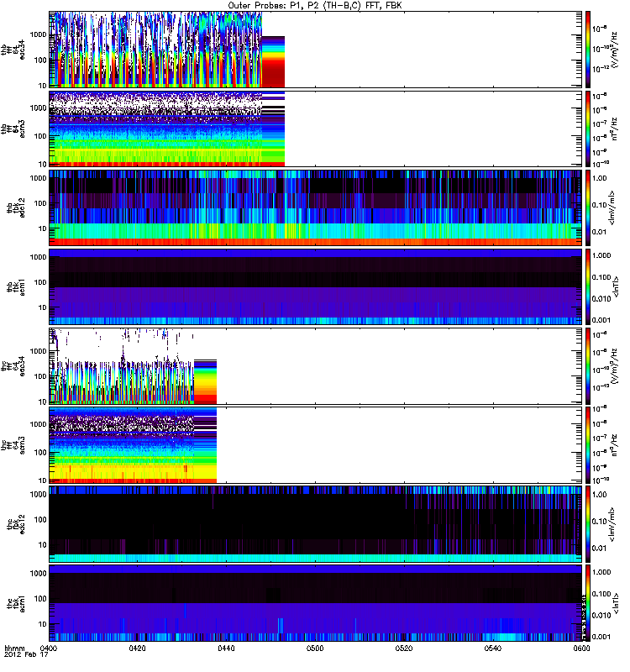Select the thb fft scm3 spectrogram panel
630x672 pixels.
click(x=315, y=129)
